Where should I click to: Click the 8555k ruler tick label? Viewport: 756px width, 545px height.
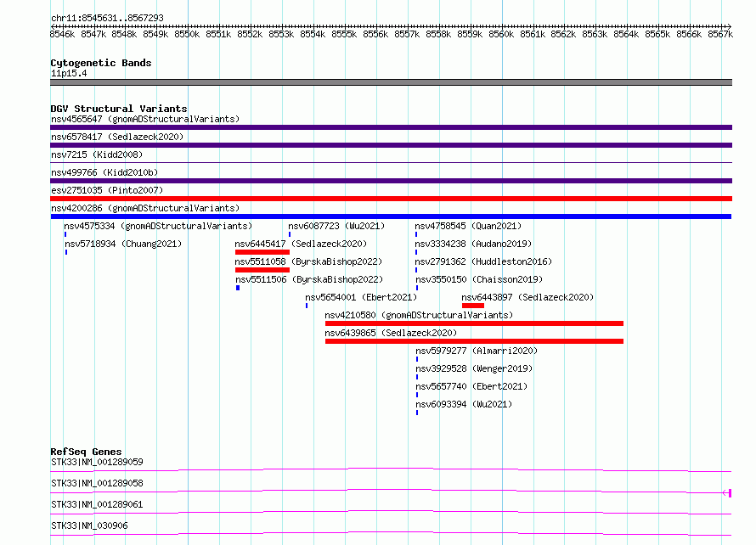click(344, 34)
